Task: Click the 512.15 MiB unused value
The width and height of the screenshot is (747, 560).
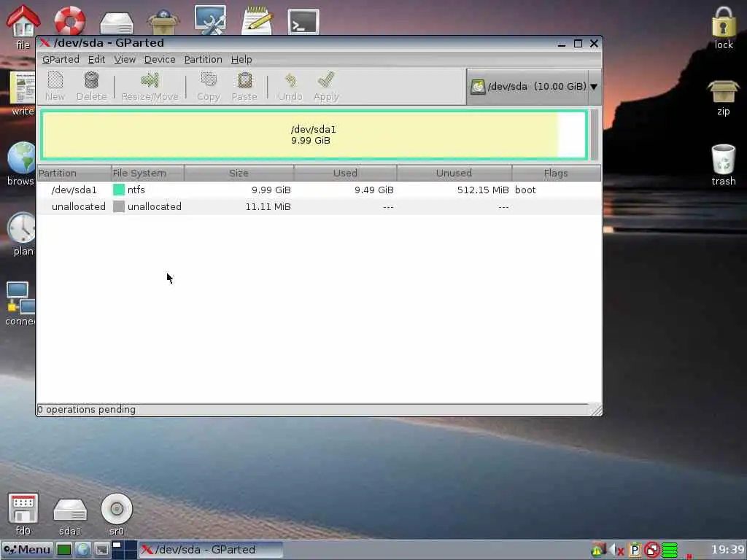Action: pos(483,190)
